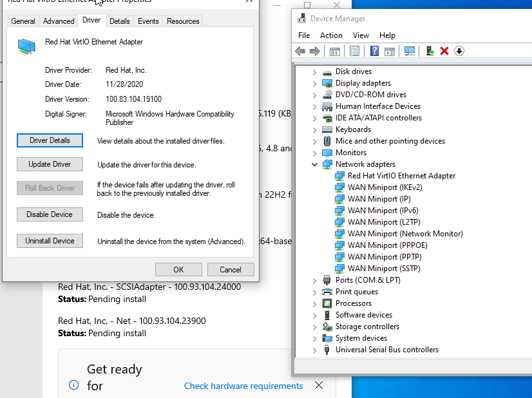Switch to the Resources tab
Image resolution: width=532 pixels, height=398 pixels.
[183, 21]
